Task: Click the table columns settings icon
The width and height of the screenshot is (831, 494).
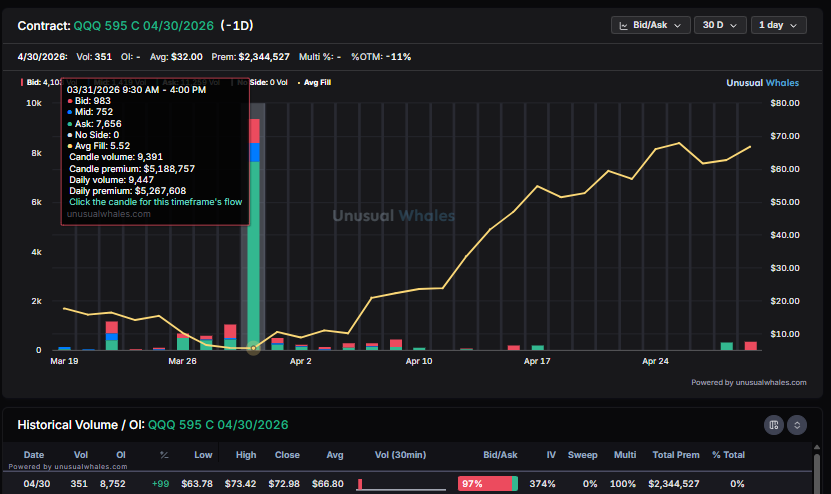Action: click(774, 425)
